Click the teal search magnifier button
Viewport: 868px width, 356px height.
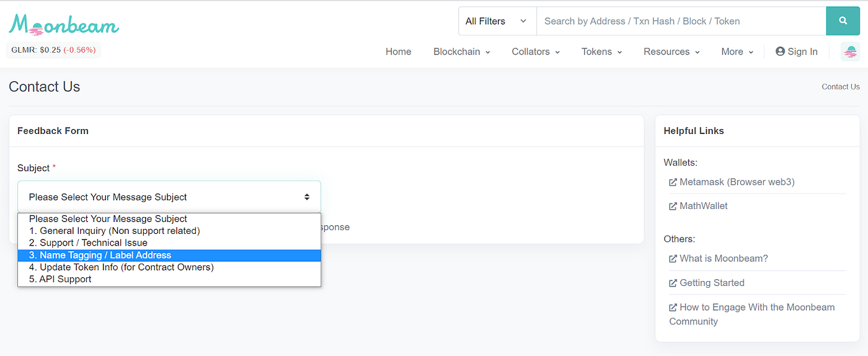click(843, 21)
